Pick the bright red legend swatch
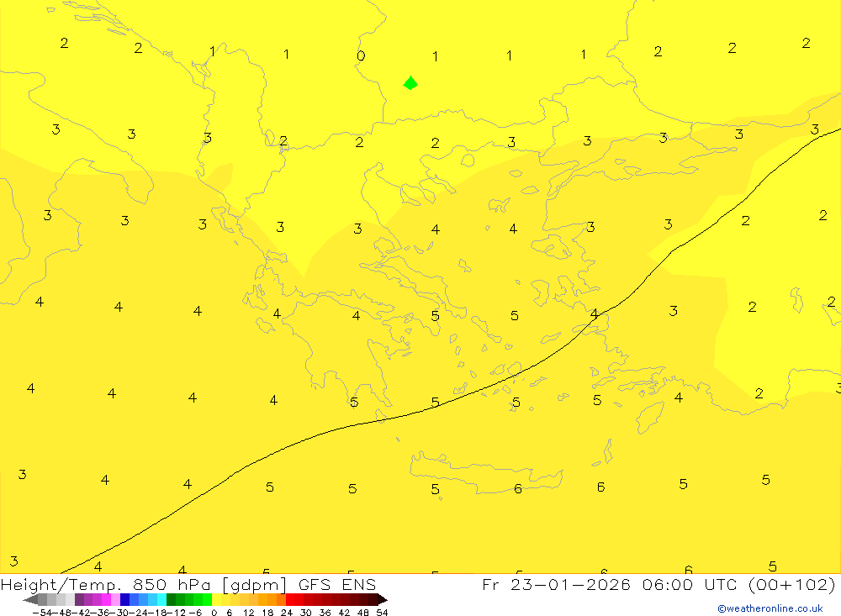841x616 pixels. click(290, 600)
